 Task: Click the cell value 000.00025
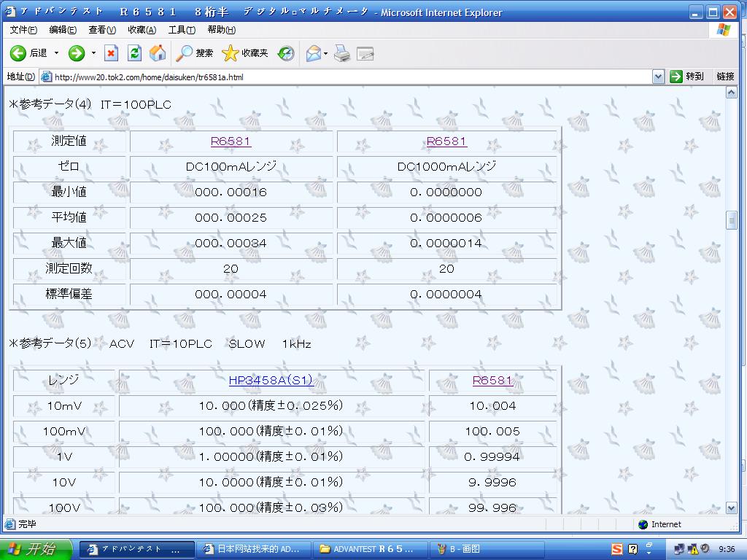pyautogui.click(x=231, y=217)
